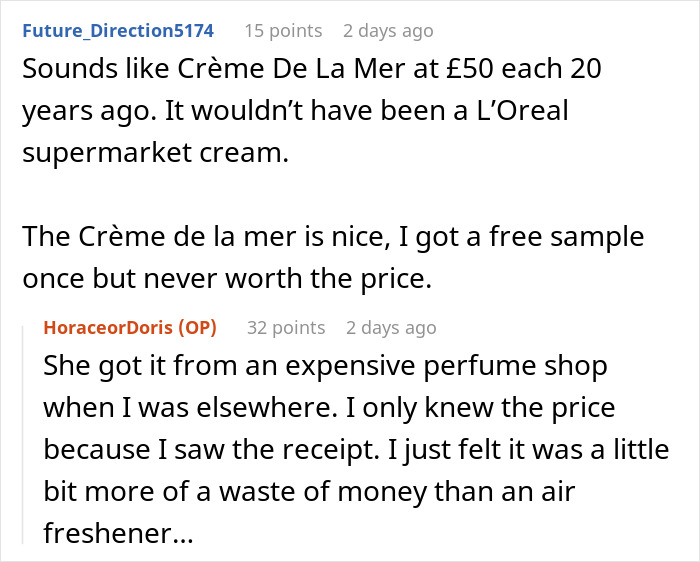The image size is (700, 562).
Task: Click the (OP) label beside HoraceorDoris
Action: click(x=197, y=327)
